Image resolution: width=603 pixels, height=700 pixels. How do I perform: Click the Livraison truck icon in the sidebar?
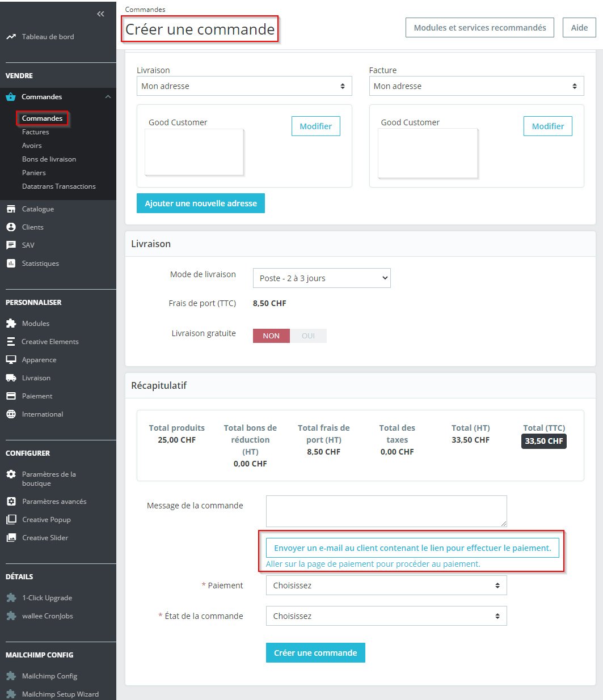coord(11,378)
